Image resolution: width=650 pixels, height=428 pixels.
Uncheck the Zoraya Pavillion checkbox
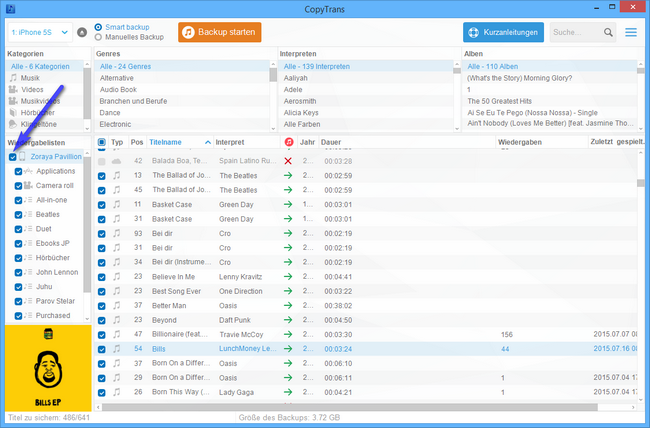12,157
